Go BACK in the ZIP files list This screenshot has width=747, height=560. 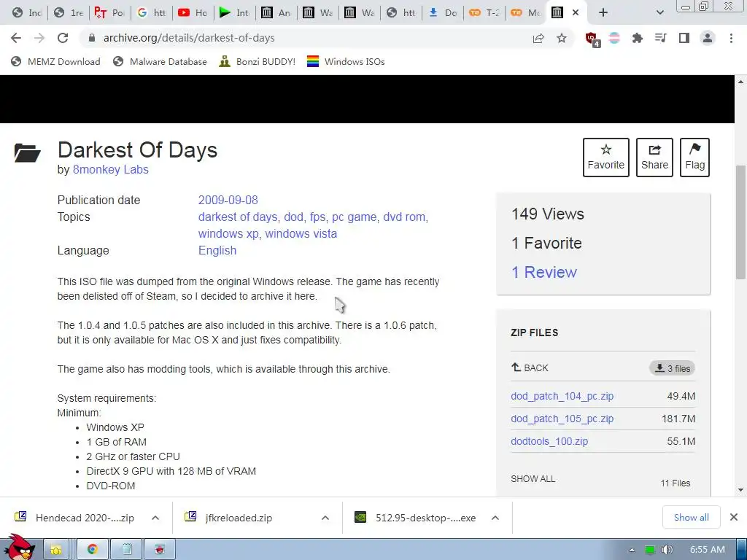point(530,368)
